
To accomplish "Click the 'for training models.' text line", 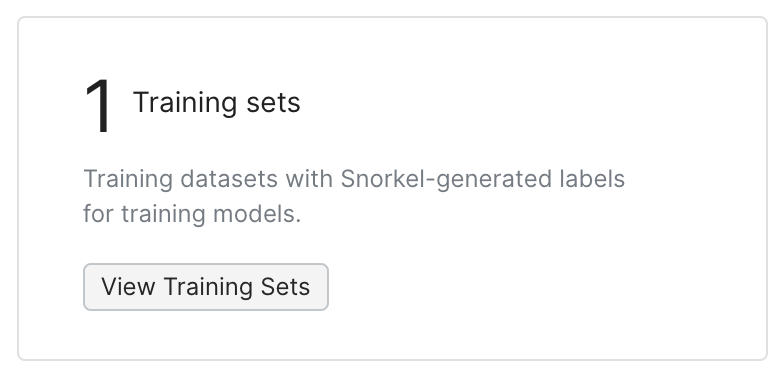I will tap(192, 214).
